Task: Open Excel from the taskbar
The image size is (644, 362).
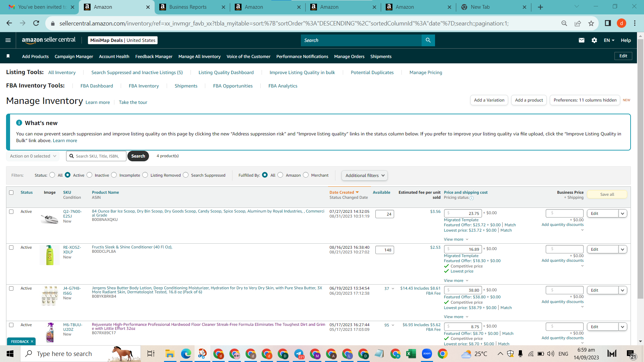Action: click(x=411, y=354)
